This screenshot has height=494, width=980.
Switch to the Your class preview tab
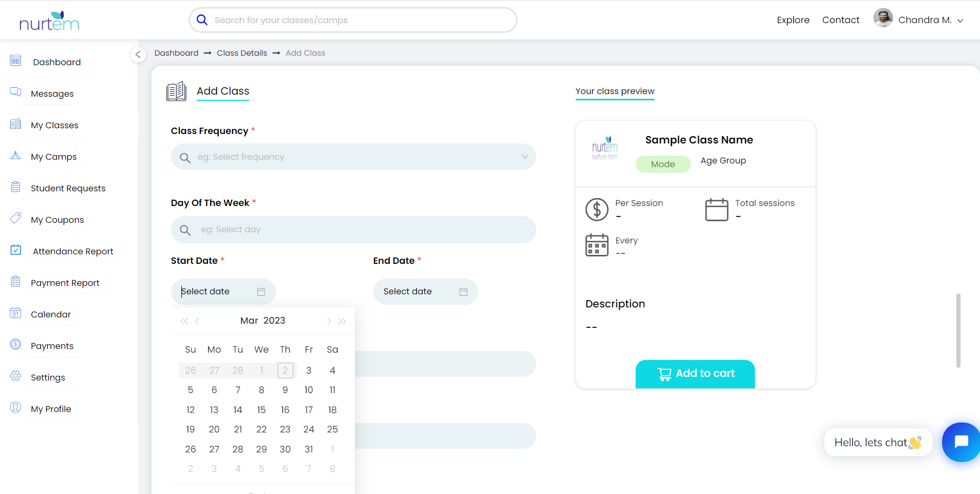tap(615, 91)
